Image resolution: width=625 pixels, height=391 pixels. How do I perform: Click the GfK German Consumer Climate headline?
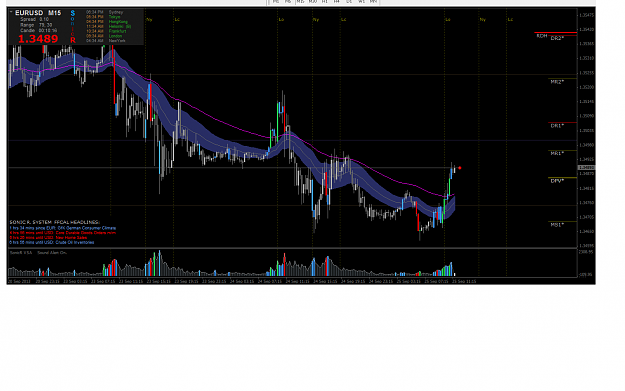63,228
